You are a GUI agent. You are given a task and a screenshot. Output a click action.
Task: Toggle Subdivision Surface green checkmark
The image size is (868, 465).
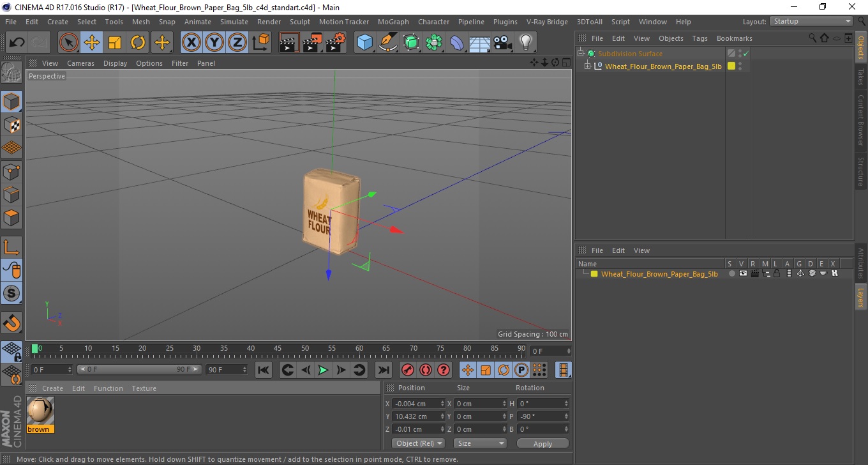point(745,54)
